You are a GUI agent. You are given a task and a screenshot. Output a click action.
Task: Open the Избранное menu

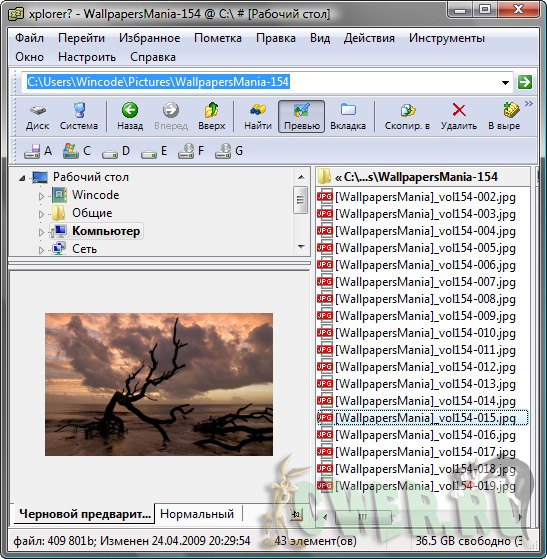pyautogui.click(x=149, y=38)
